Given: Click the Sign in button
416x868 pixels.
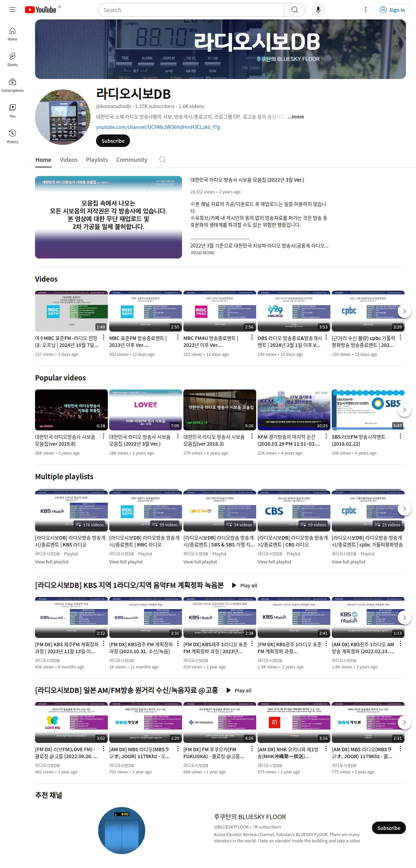Looking at the screenshot, I should click(392, 10).
